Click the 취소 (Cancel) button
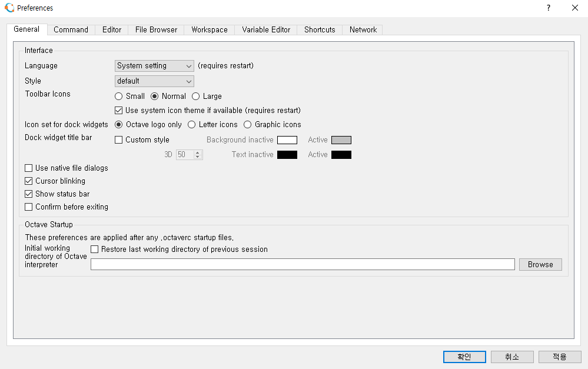This screenshot has width=588, height=369. point(512,357)
